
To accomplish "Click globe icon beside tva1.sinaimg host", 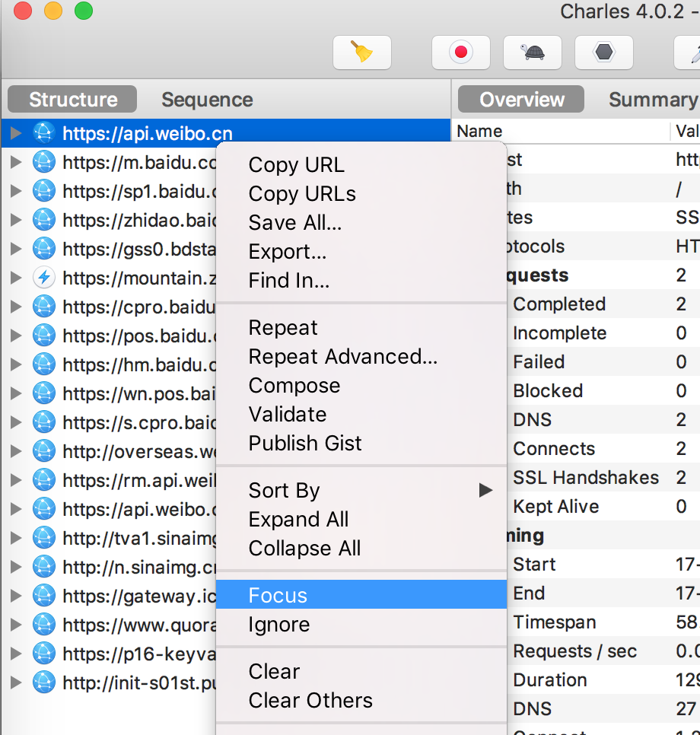I will tap(44, 538).
